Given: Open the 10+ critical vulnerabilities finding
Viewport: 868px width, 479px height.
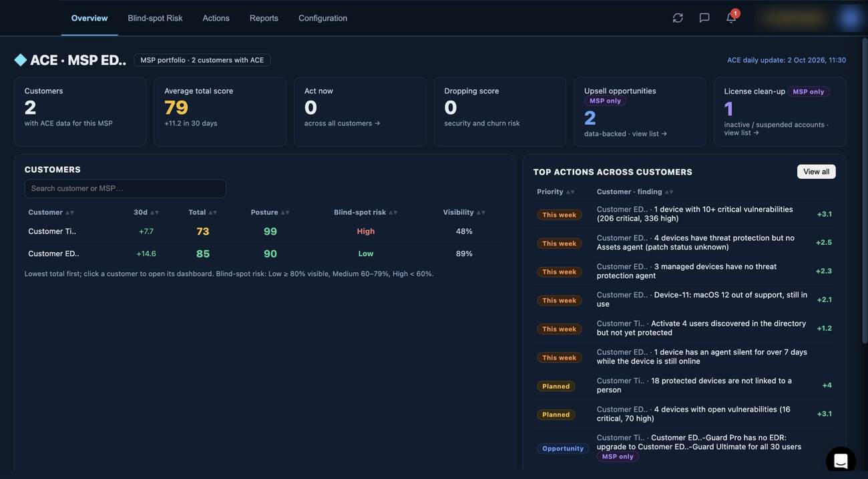Looking at the screenshot, I should coord(695,213).
